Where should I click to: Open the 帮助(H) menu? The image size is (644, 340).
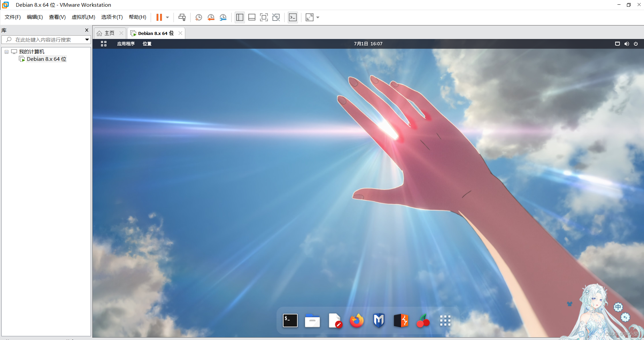point(138,17)
